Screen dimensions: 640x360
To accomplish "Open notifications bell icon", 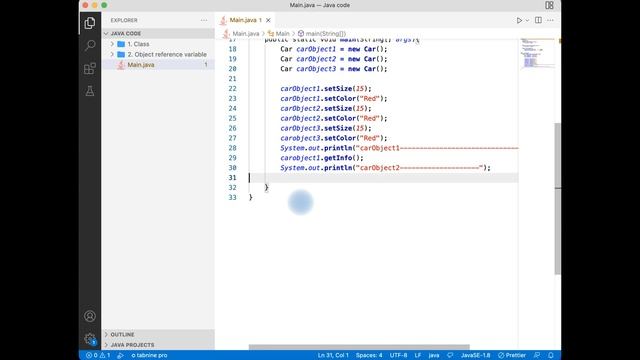I will tap(551, 355).
